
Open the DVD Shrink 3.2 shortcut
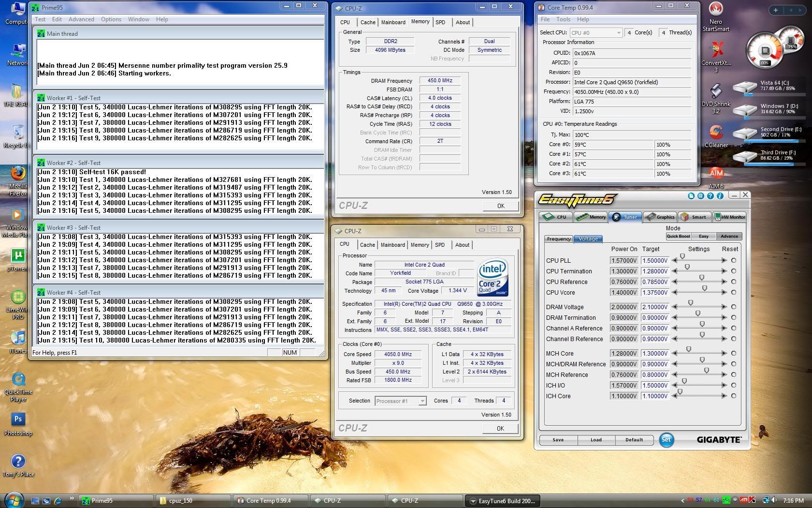click(716, 98)
